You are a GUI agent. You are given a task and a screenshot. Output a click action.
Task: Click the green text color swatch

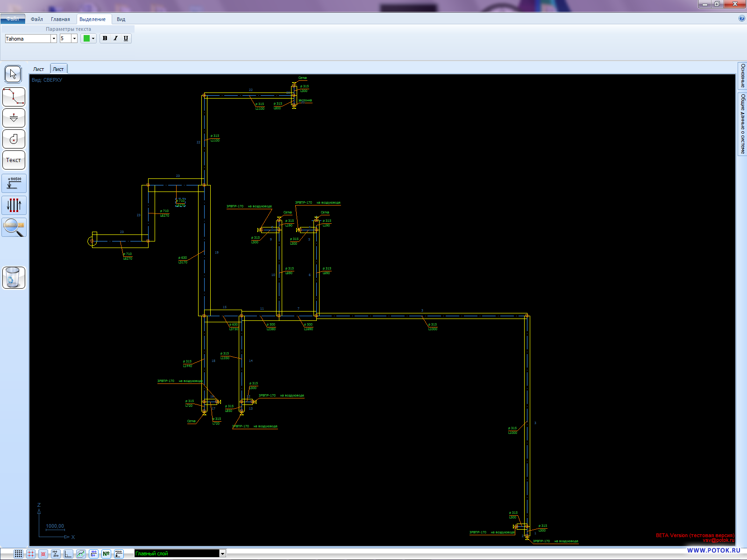tap(86, 39)
